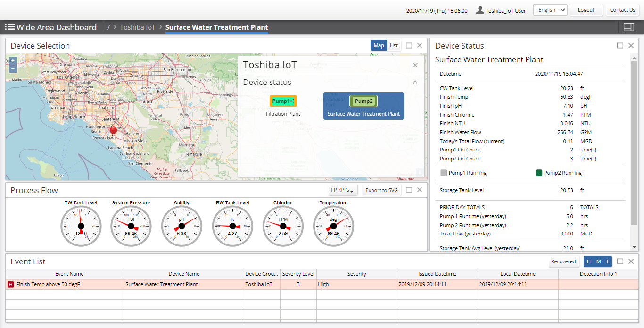The image size is (644, 328).
Task: Maximize the Device Selection panel
Action: [x=409, y=45]
